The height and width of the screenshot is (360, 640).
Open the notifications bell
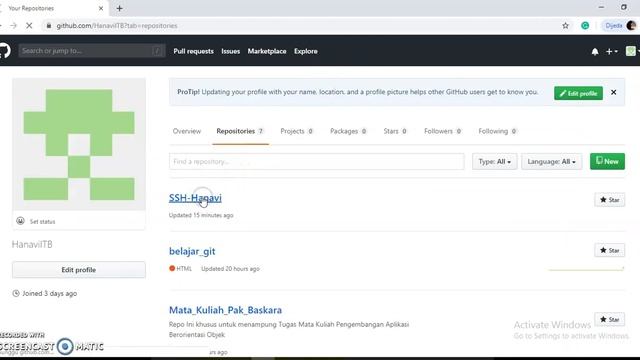pos(595,52)
